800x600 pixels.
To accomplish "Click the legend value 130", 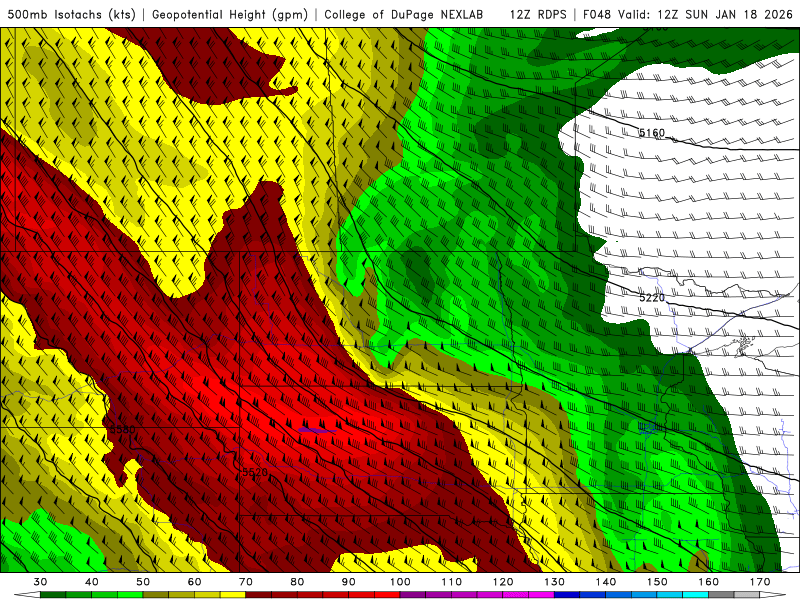I will pyautogui.click(x=554, y=582).
